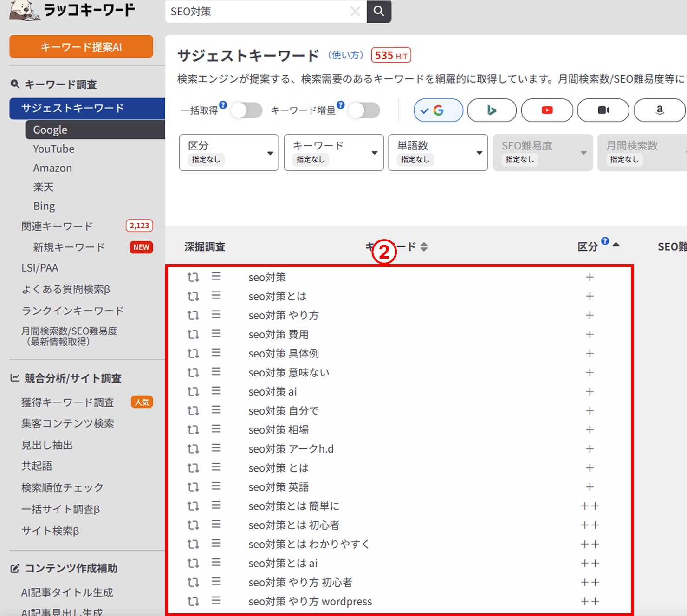Screen dimensions: 687x616
Task: Click re-search icon for seo対策 アークh.d row
Action: pos(193,449)
